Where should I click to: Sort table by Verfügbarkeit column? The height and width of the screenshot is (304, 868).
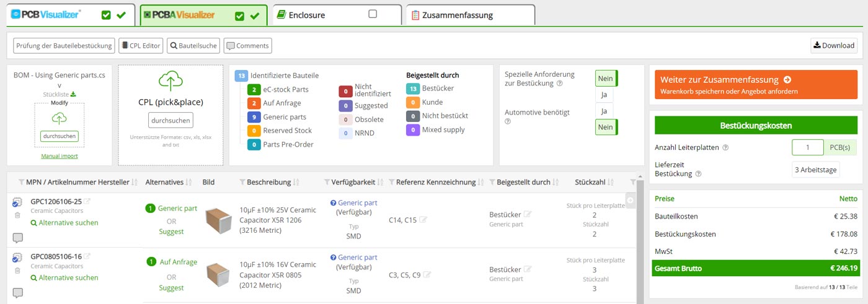click(x=381, y=183)
